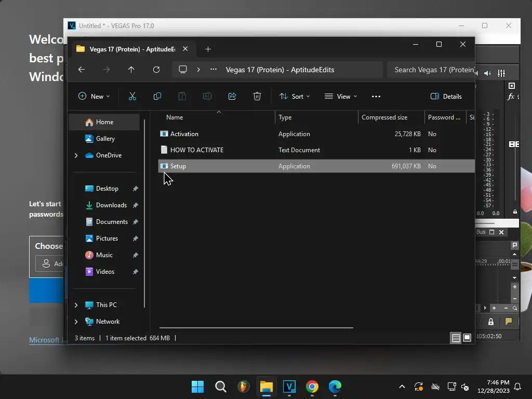532x399 pixels.
Task: Click pin icon beside Downloads
Action: pyautogui.click(x=136, y=205)
